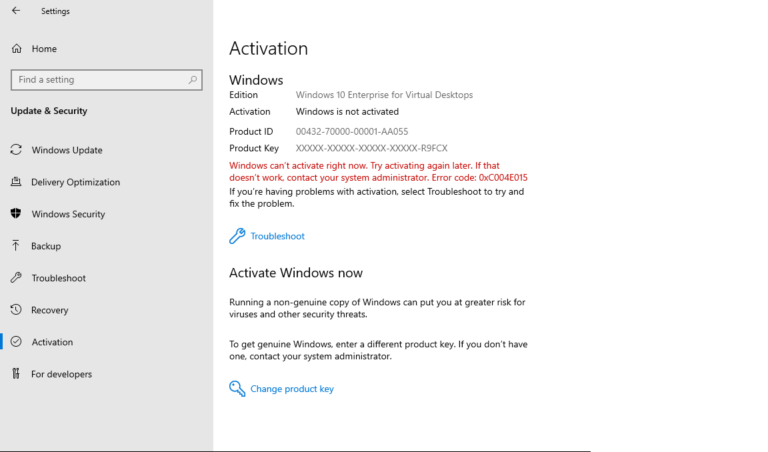Image resolution: width=768 pixels, height=452 pixels.
Task: Focus the Find a setting search box
Action: [106, 80]
